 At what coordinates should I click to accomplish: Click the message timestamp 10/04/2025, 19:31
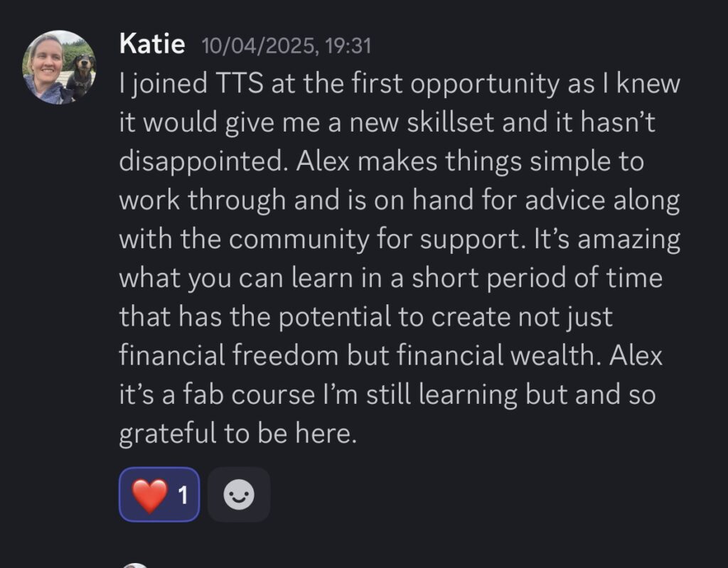pyautogui.click(x=287, y=45)
